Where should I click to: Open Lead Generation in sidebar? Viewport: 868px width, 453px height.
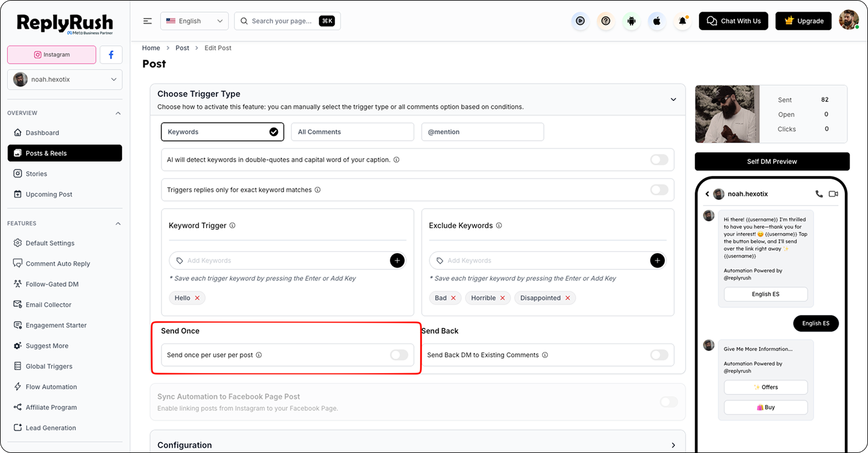point(65,428)
